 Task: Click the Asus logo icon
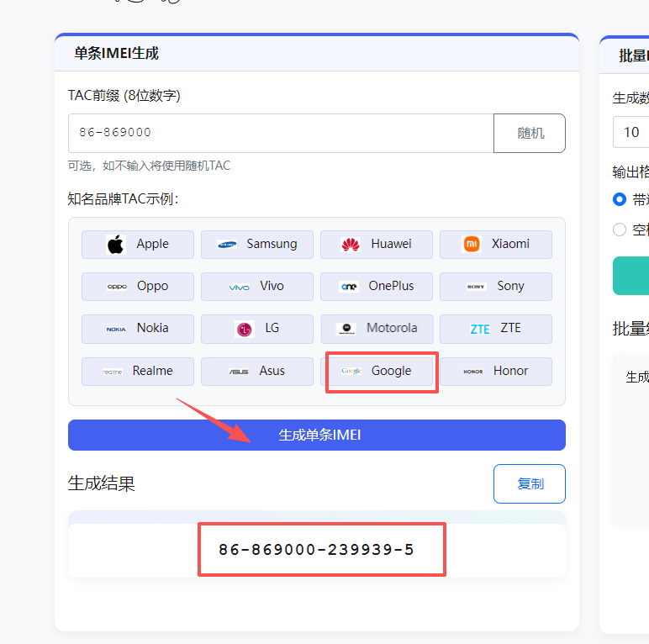pos(239,372)
